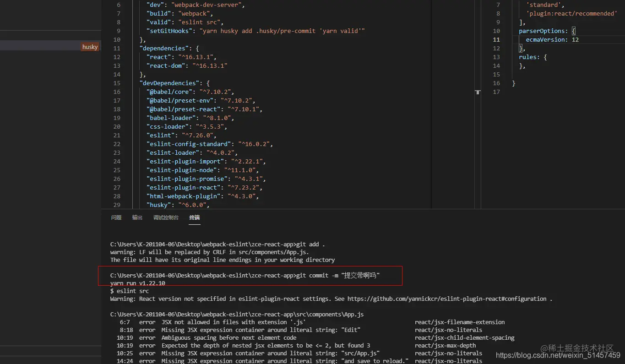
Task: Click the git commit -m command in terminal
Action: click(338, 275)
